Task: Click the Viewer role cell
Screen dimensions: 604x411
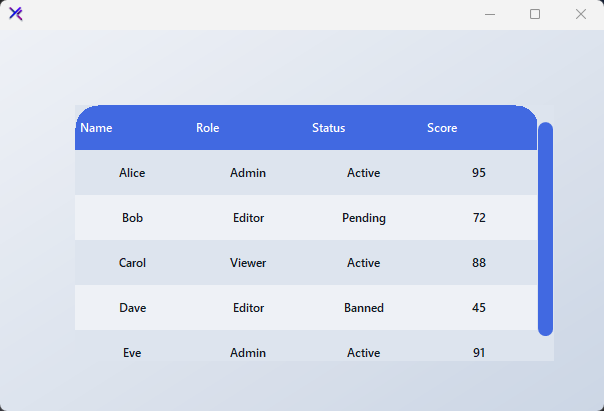Action: (x=248, y=263)
